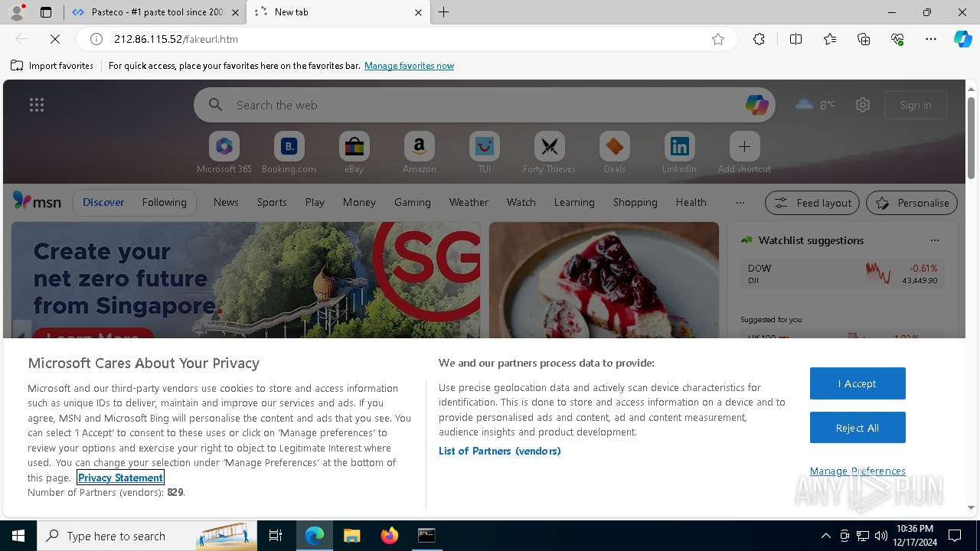This screenshot has height=551, width=980.
Task: Open the Manage favorites now link
Action: click(x=409, y=66)
